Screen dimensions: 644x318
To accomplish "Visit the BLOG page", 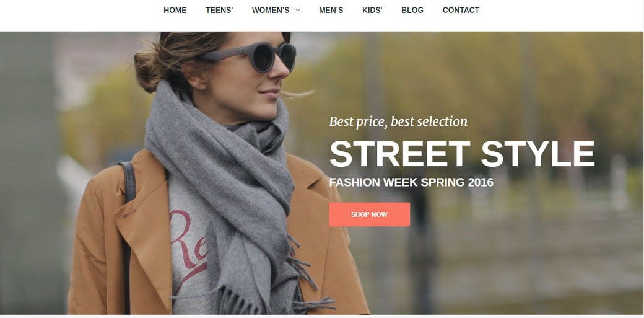I will tap(412, 11).
